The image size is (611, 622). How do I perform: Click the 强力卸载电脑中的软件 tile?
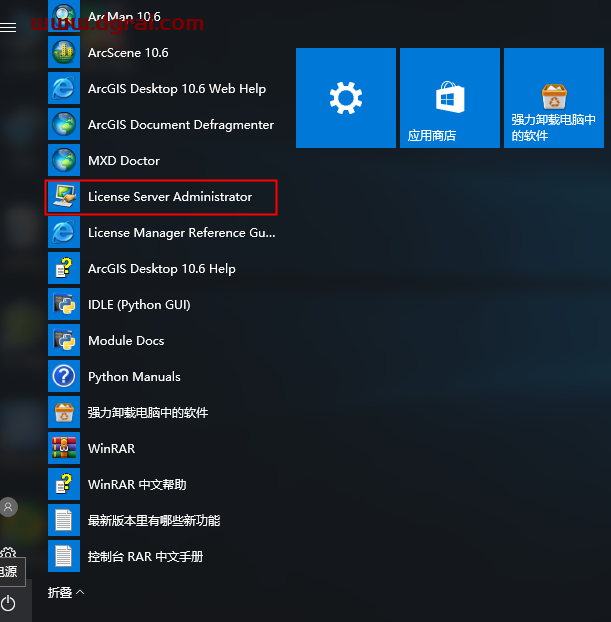[x=553, y=98]
